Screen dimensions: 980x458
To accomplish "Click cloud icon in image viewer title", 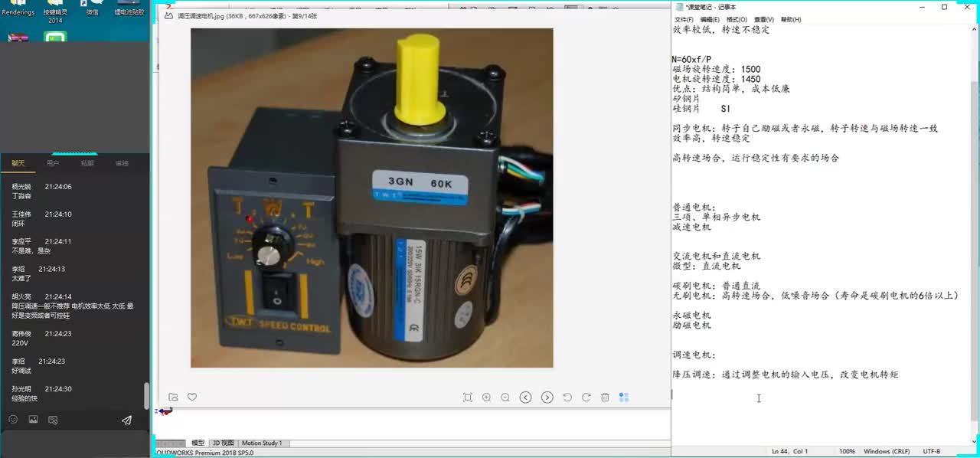I will tap(170, 15).
